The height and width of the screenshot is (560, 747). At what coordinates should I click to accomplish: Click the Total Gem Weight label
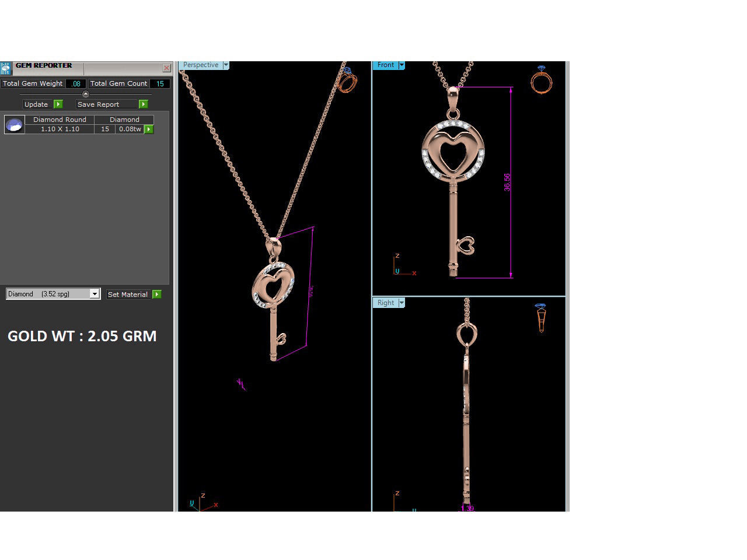coord(33,83)
